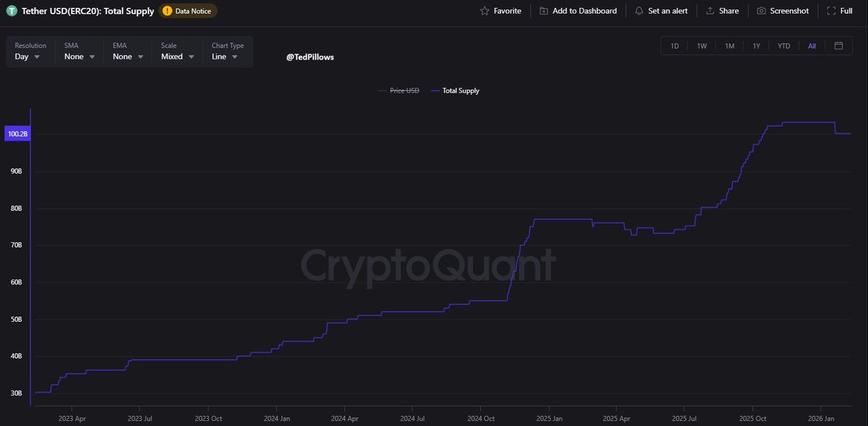
Task: Click the 2025 Apr x-axis label
Action: 616,418
